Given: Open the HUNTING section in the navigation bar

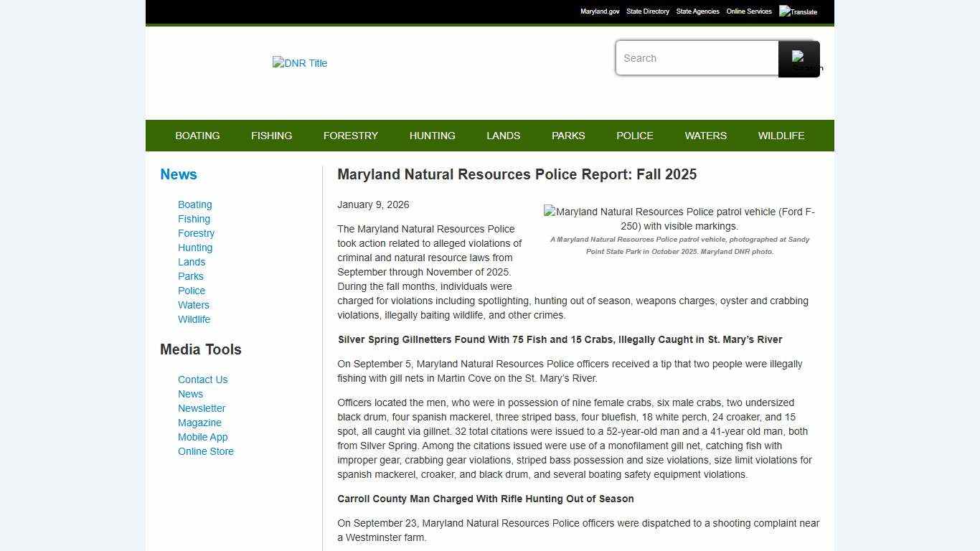Looking at the screenshot, I should tap(432, 136).
